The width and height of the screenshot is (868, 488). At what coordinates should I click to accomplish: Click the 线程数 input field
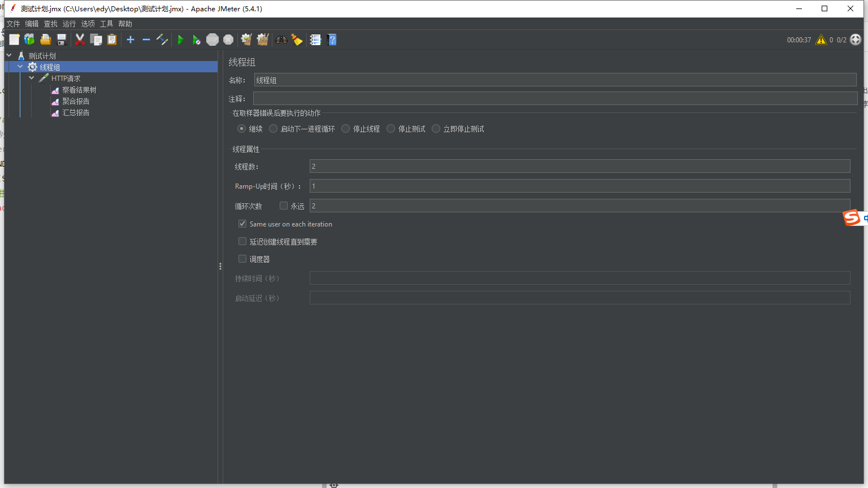(580, 166)
